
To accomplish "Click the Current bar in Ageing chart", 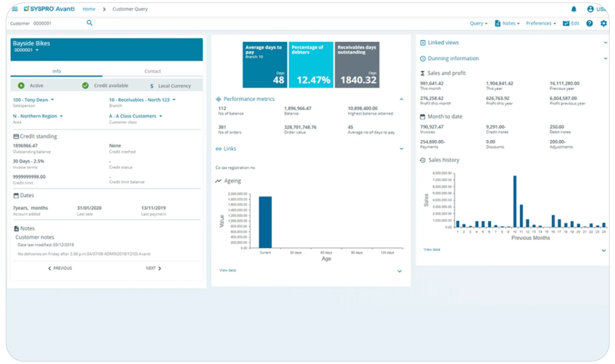I will [x=265, y=222].
